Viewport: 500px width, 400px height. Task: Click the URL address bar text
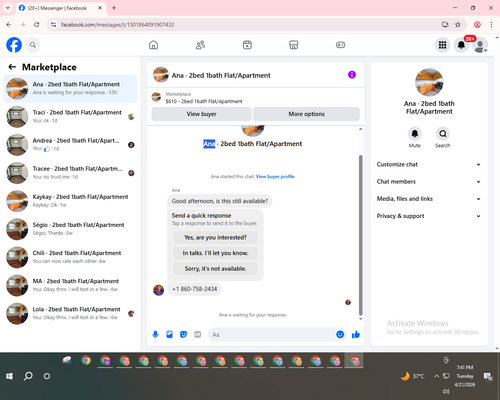117,25
